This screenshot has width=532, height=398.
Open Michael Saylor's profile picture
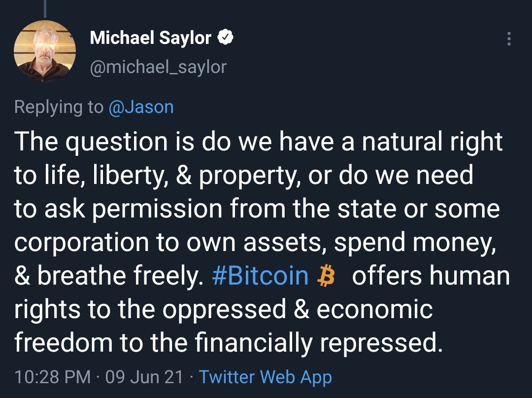(x=45, y=51)
